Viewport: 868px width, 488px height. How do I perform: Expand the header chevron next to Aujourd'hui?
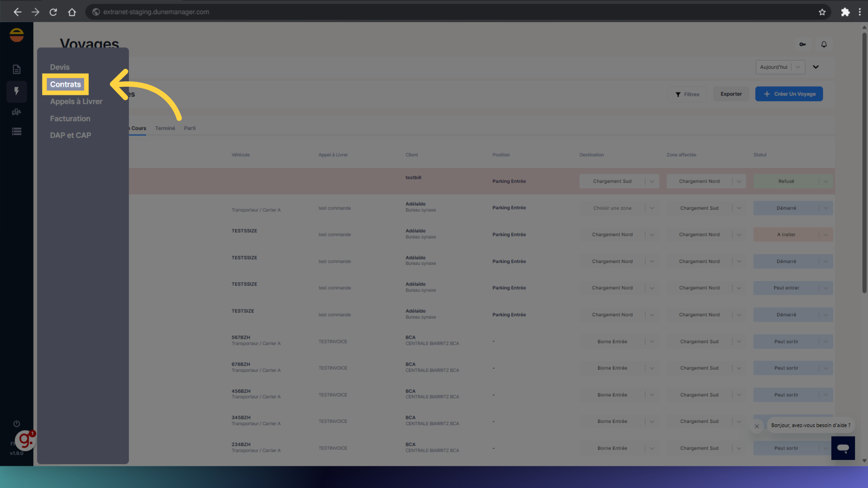(816, 67)
